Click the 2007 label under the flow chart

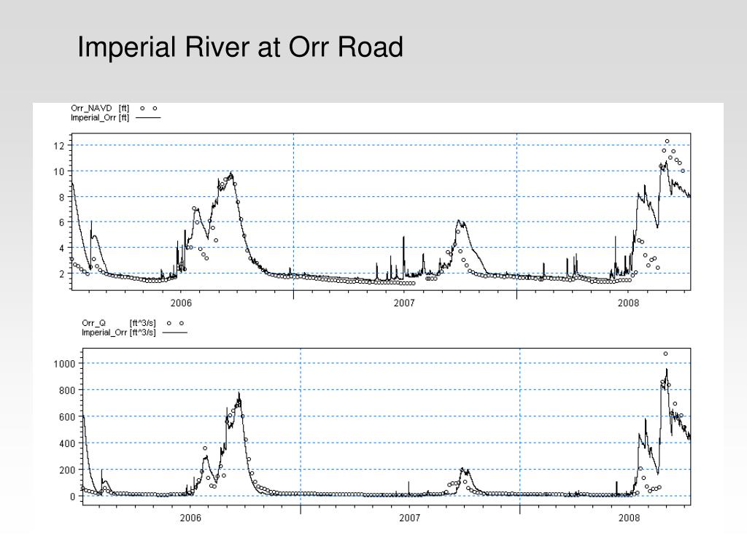[410, 518]
